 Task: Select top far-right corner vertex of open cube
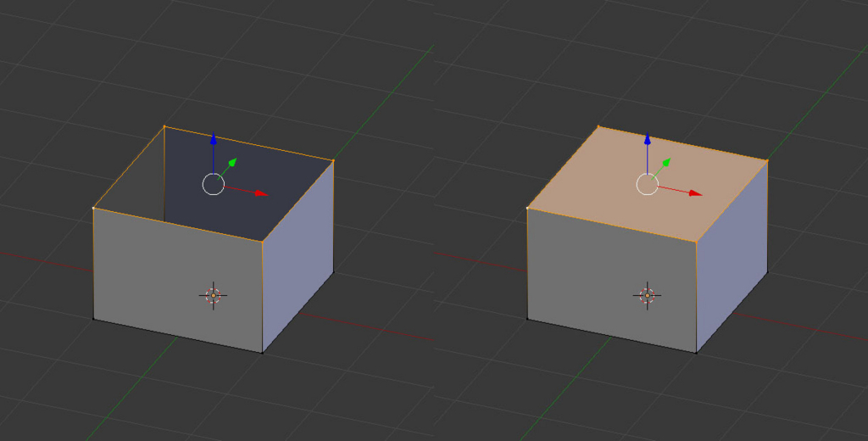(x=333, y=161)
